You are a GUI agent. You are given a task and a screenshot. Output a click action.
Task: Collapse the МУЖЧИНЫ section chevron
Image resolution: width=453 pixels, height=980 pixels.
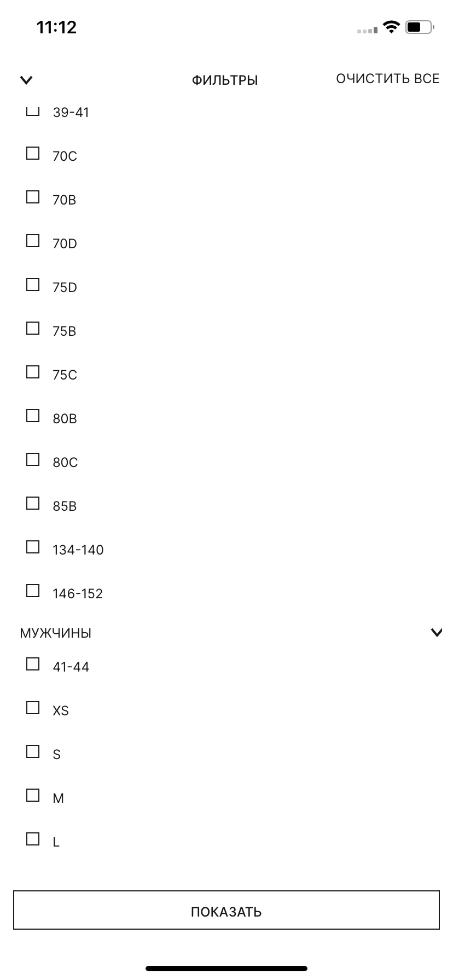pos(437,633)
